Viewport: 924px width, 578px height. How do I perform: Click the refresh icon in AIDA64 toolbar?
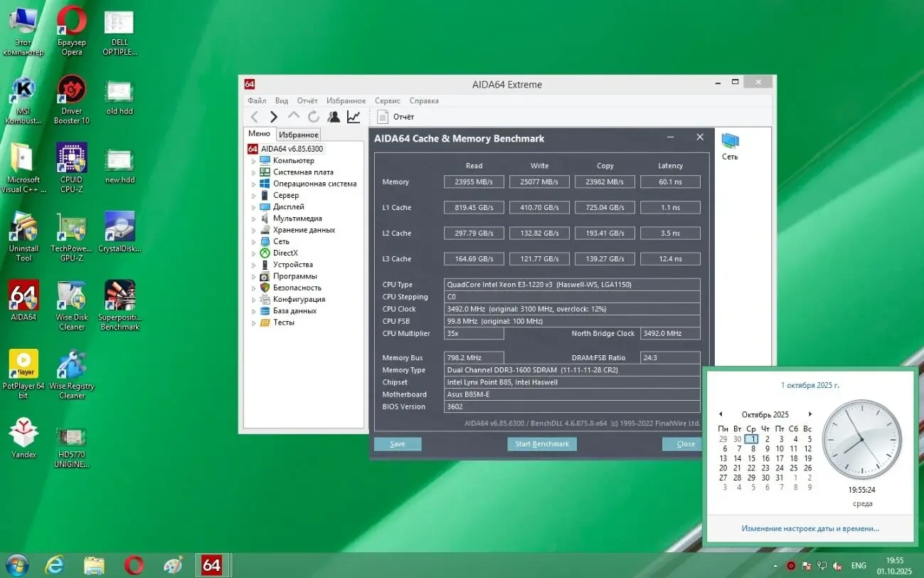[314, 117]
